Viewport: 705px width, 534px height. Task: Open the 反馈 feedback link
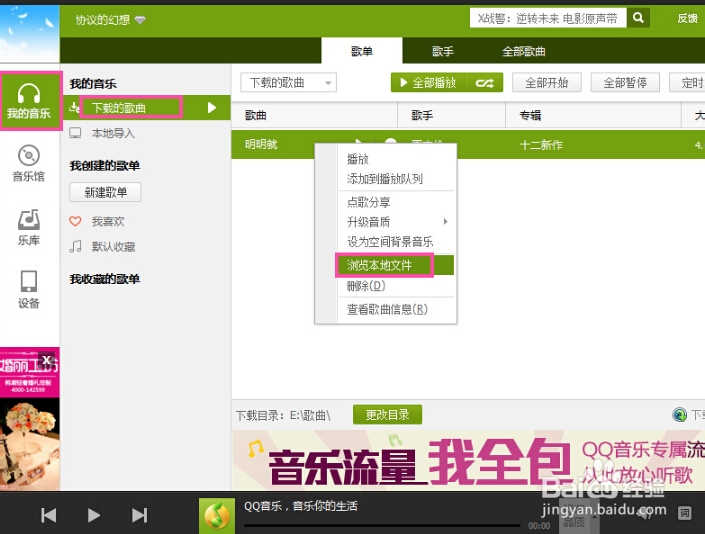pyautogui.click(x=687, y=18)
